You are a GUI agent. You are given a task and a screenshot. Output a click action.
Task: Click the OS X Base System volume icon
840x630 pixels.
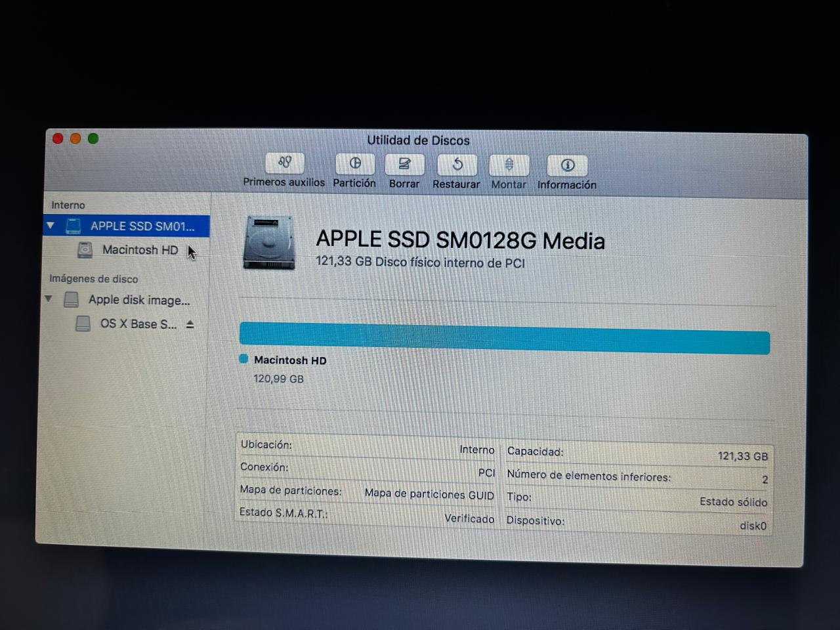click(x=83, y=324)
